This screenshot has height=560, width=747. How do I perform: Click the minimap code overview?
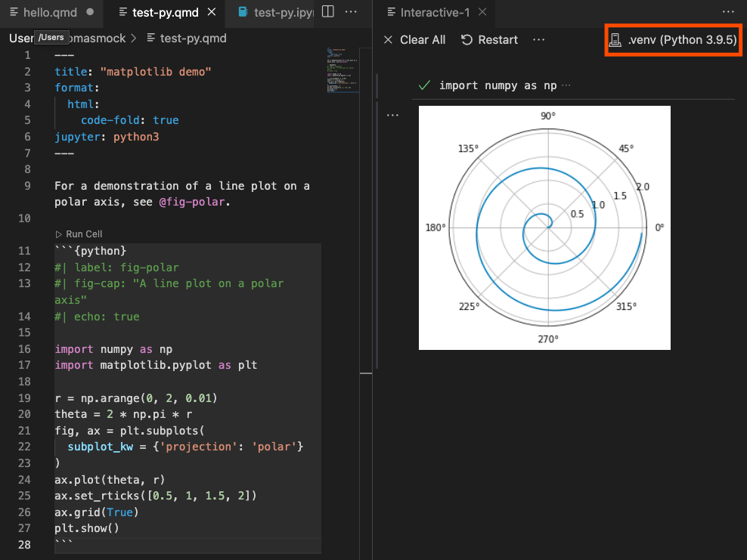tap(342, 70)
